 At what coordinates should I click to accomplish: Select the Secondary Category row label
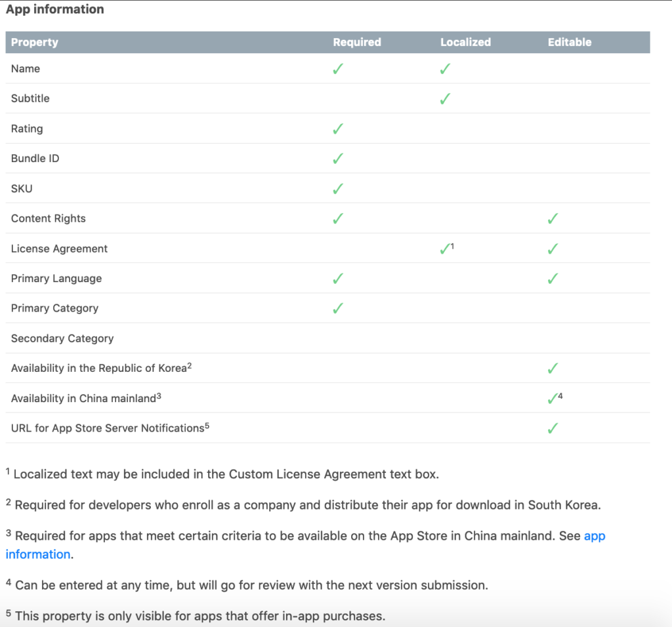[x=62, y=338]
